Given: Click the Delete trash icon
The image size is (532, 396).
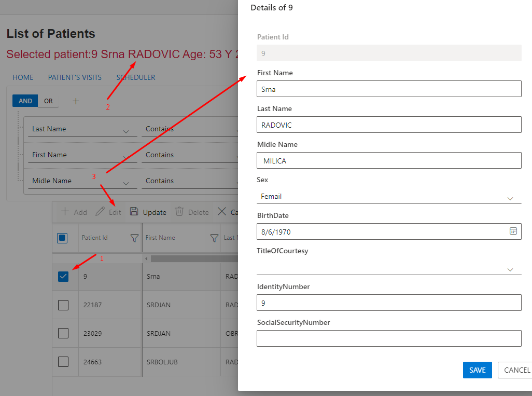Looking at the screenshot, I should click(x=179, y=212).
